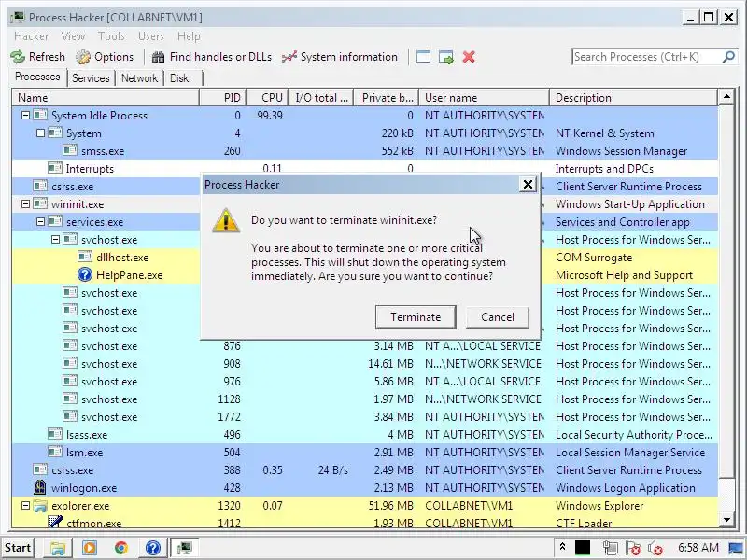Click the ctfmon.exe pen icon
The image size is (747, 560).
tap(55, 523)
